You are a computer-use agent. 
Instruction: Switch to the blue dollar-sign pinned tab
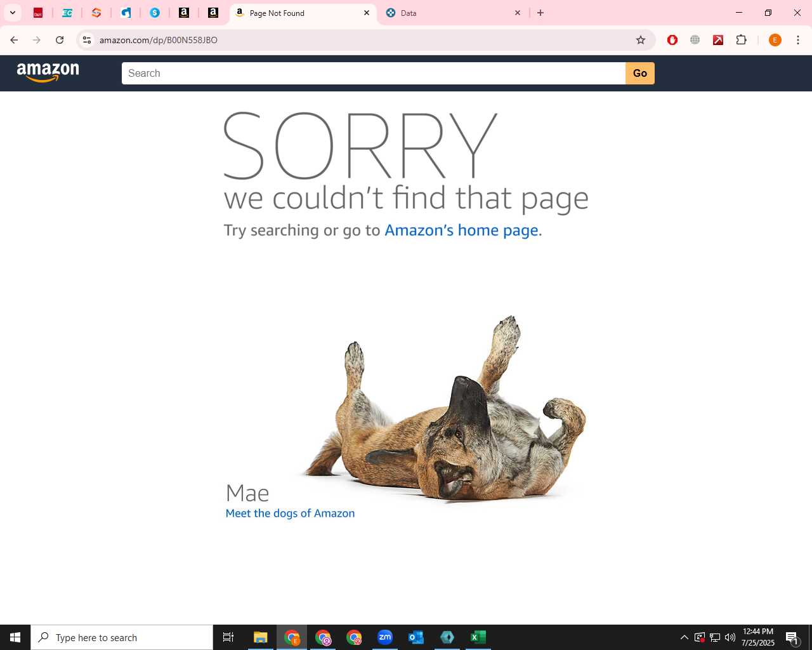(x=155, y=13)
